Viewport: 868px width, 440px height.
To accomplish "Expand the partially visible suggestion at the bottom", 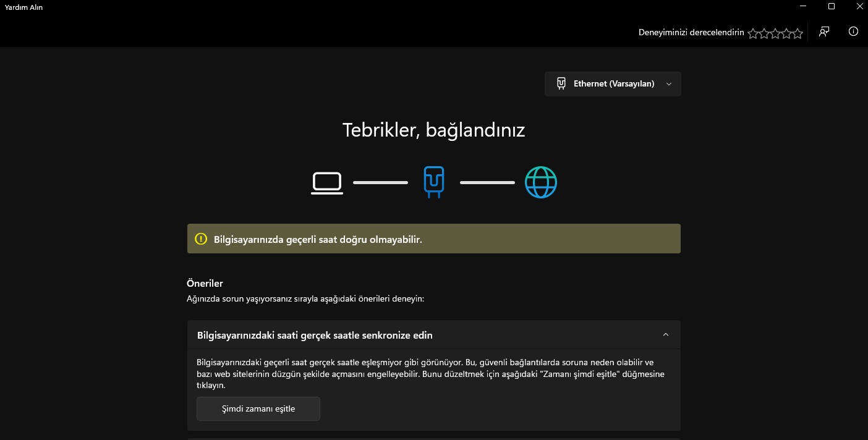I will [434, 438].
